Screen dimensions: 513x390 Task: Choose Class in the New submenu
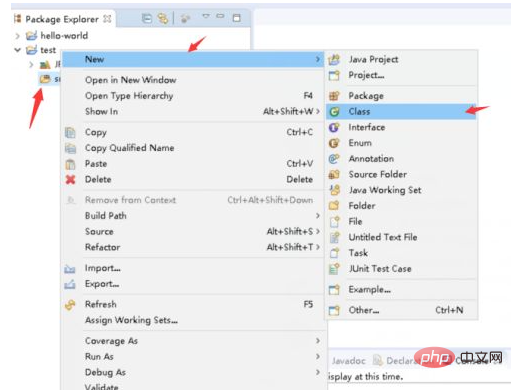401,112
